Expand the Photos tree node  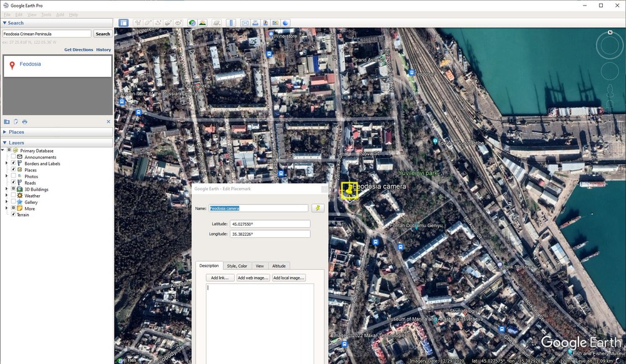pos(6,176)
